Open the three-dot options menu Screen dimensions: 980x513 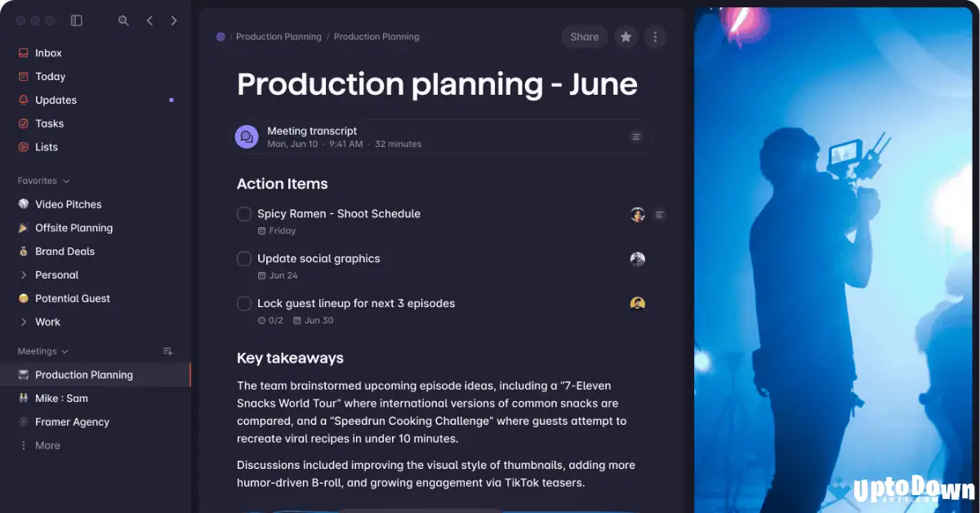pyautogui.click(x=655, y=37)
